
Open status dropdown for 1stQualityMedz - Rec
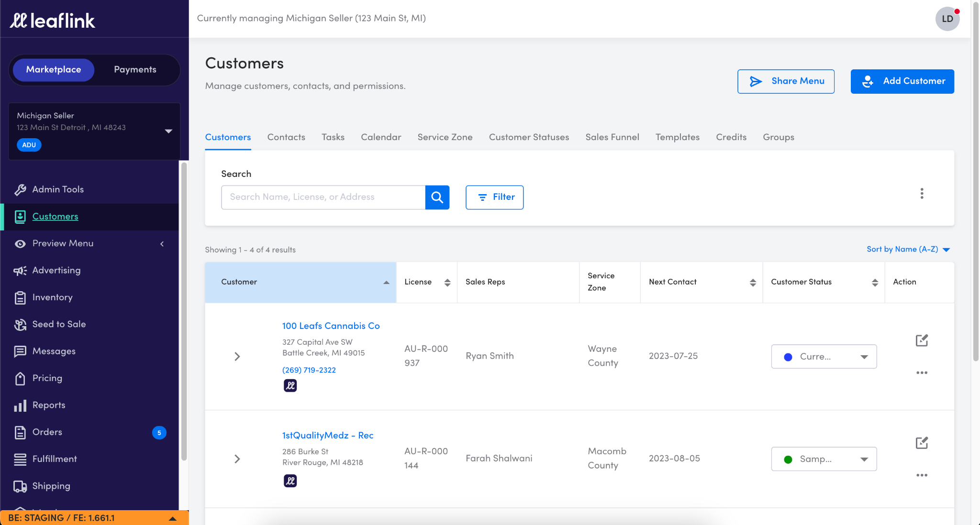[x=824, y=459]
